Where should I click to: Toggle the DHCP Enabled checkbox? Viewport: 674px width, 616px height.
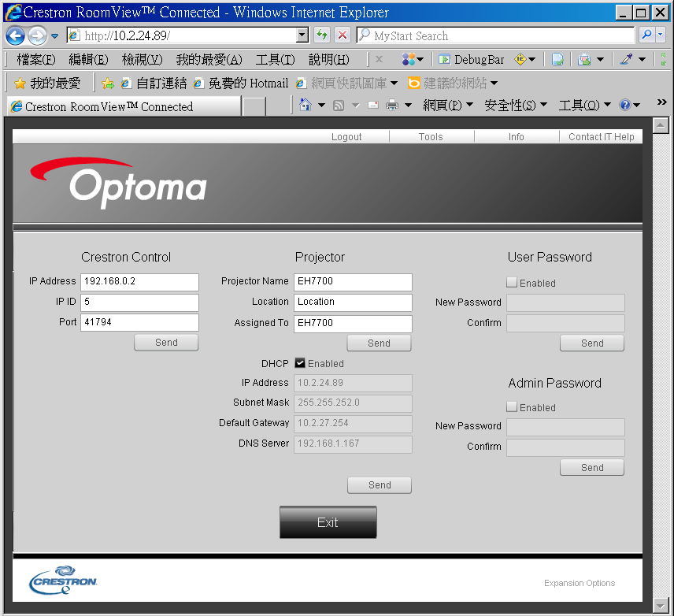(x=300, y=363)
